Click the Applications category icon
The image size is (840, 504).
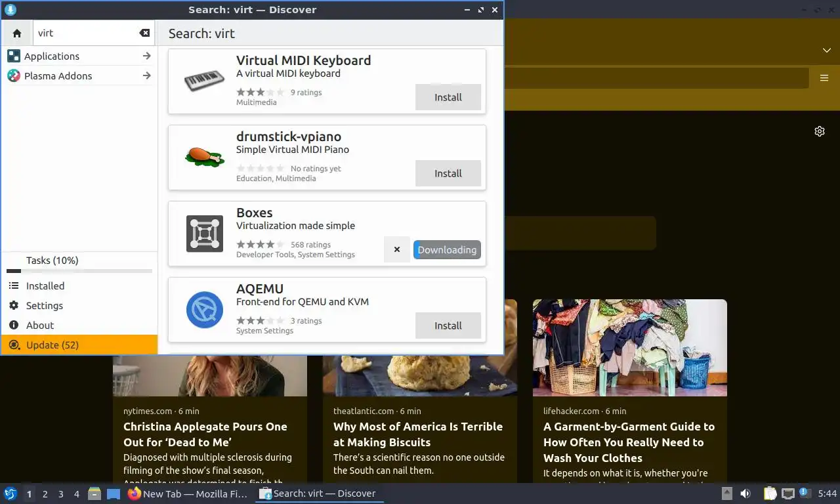pos(14,56)
